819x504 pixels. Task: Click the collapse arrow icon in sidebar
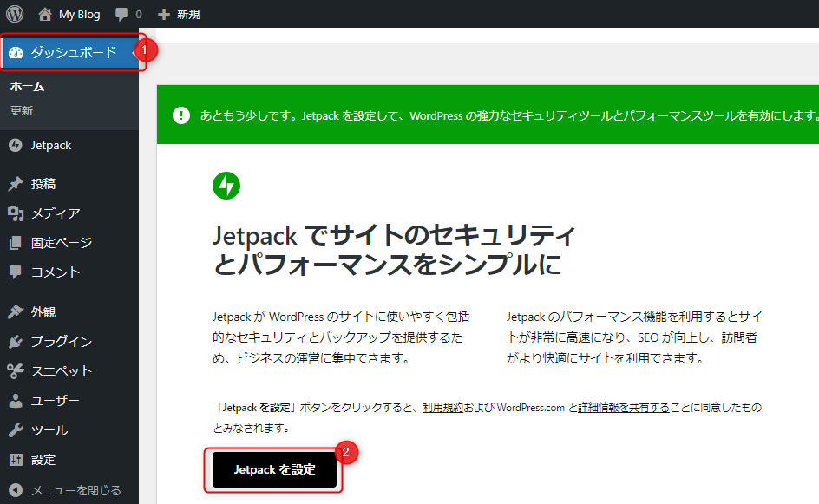pyautogui.click(x=16, y=490)
